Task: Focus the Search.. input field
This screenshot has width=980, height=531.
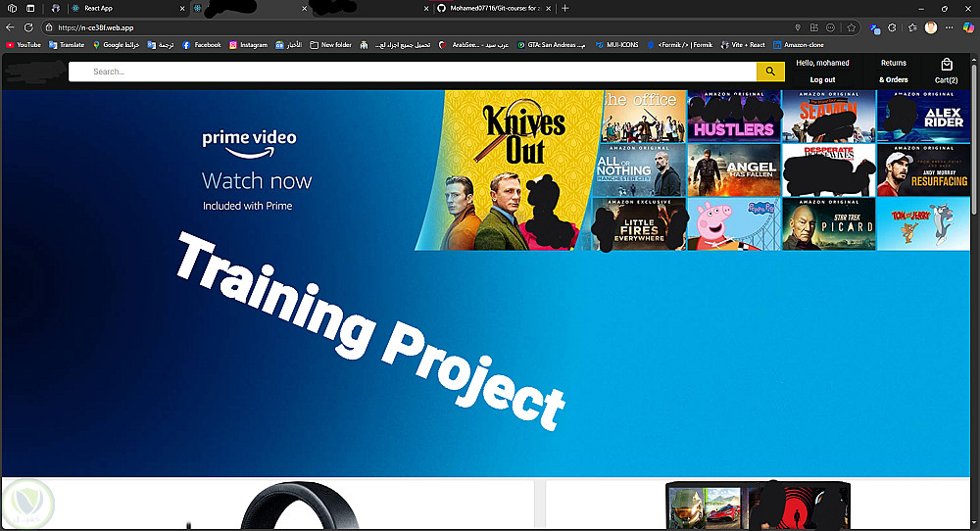Action: tap(413, 72)
